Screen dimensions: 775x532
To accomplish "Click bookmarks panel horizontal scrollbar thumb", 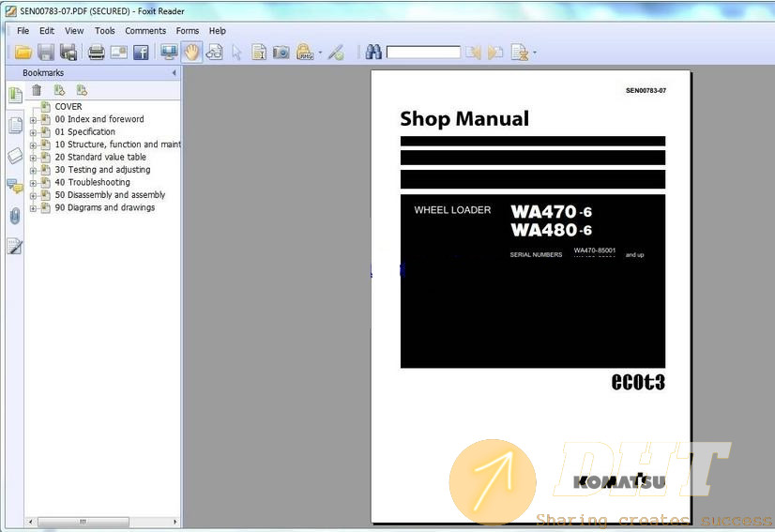I will tap(83, 522).
